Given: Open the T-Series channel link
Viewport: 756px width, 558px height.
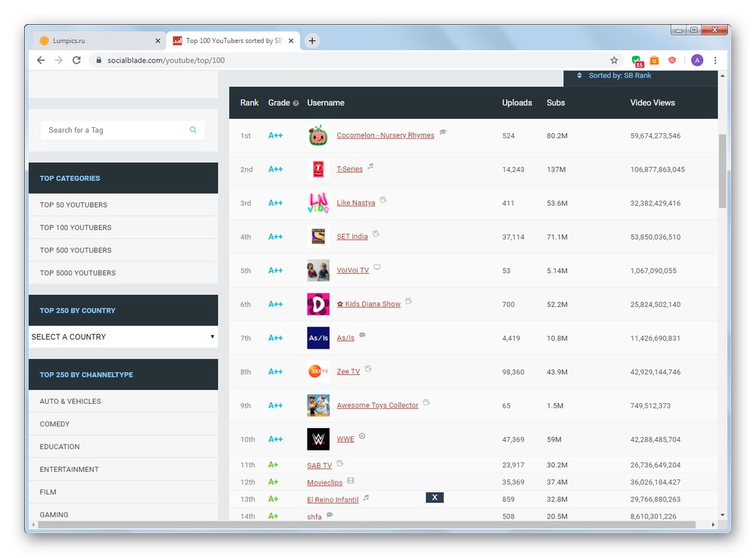Looking at the screenshot, I should [349, 169].
